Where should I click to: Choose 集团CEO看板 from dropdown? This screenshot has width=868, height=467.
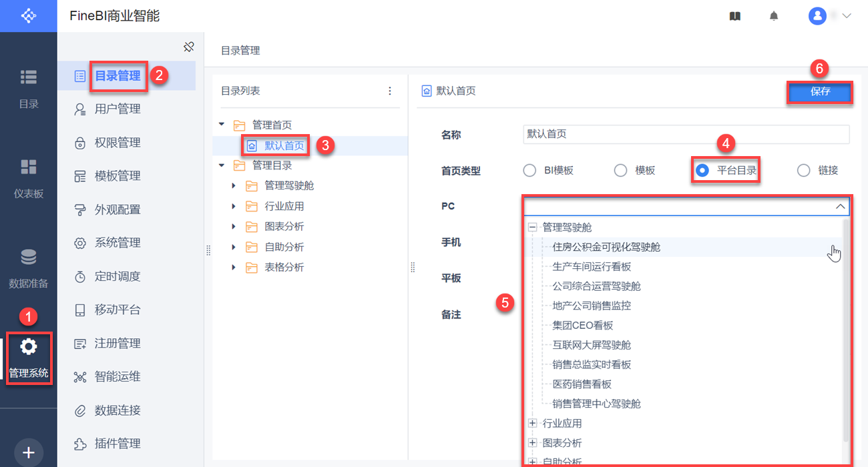582,326
